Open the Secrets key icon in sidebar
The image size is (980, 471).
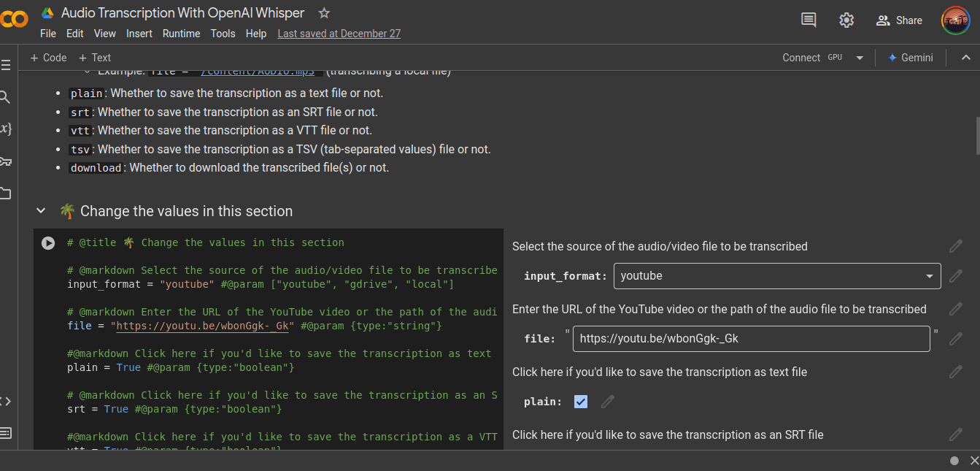5,161
